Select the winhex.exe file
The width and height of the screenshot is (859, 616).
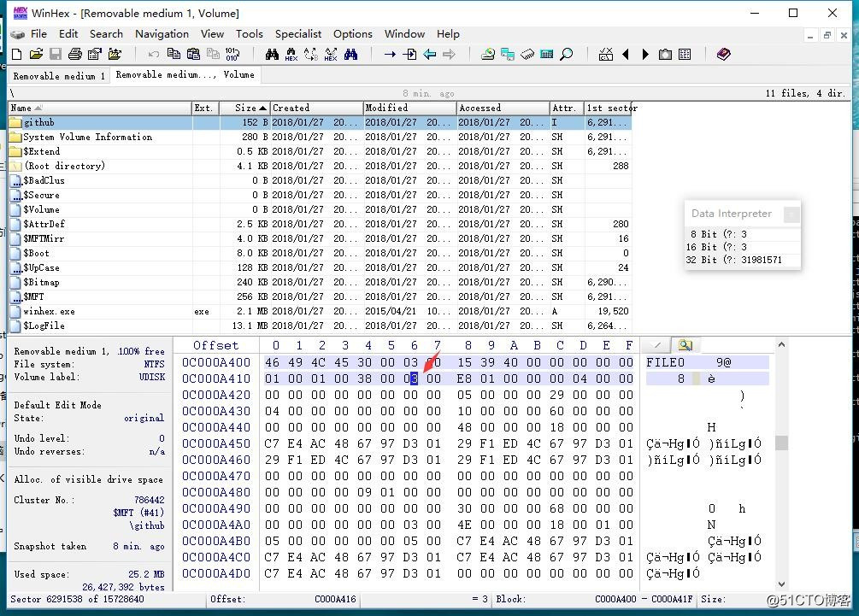320,311
